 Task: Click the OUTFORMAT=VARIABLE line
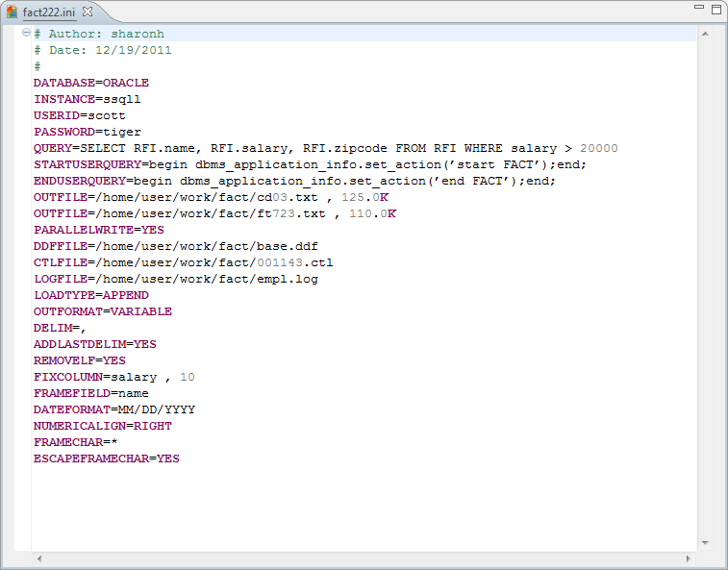point(103,311)
